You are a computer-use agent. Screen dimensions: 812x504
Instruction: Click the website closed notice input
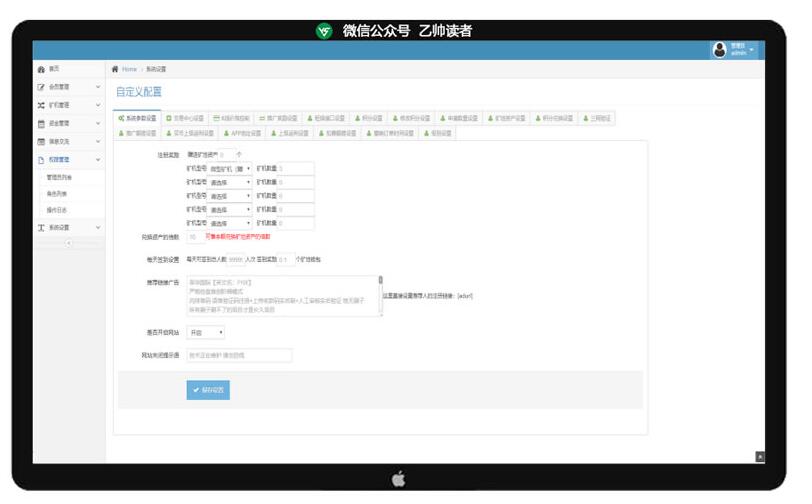click(x=239, y=355)
